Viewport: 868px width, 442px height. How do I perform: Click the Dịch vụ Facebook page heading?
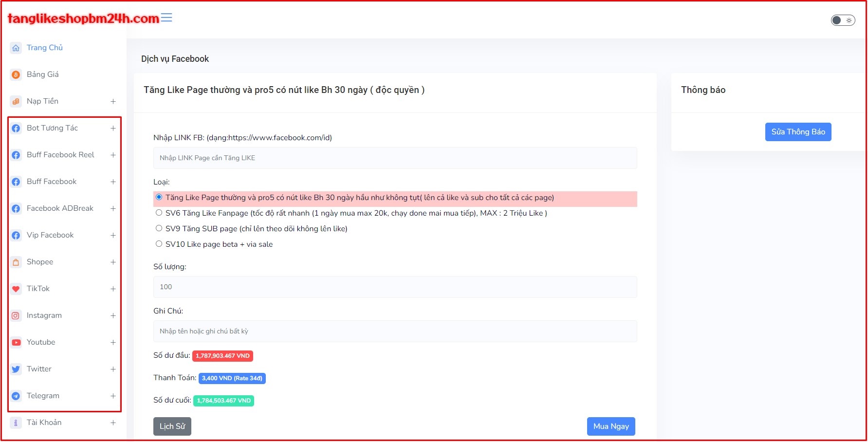(x=175, y=59)
